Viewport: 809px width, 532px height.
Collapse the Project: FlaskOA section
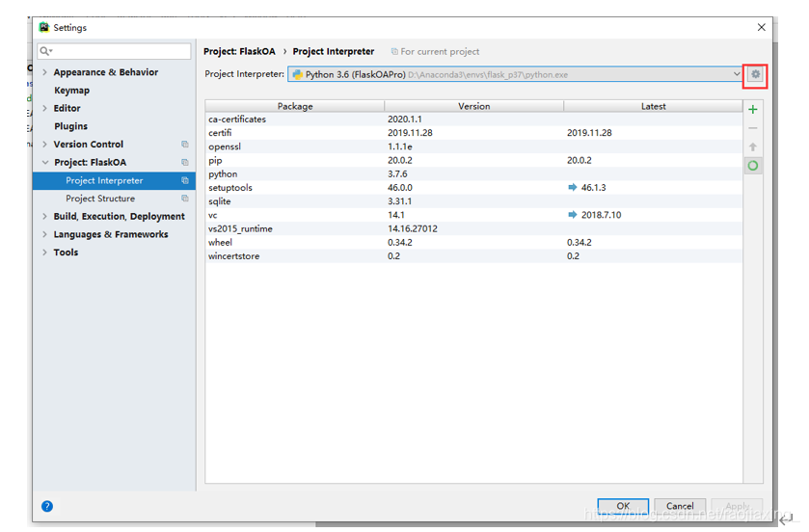(45, 162)
